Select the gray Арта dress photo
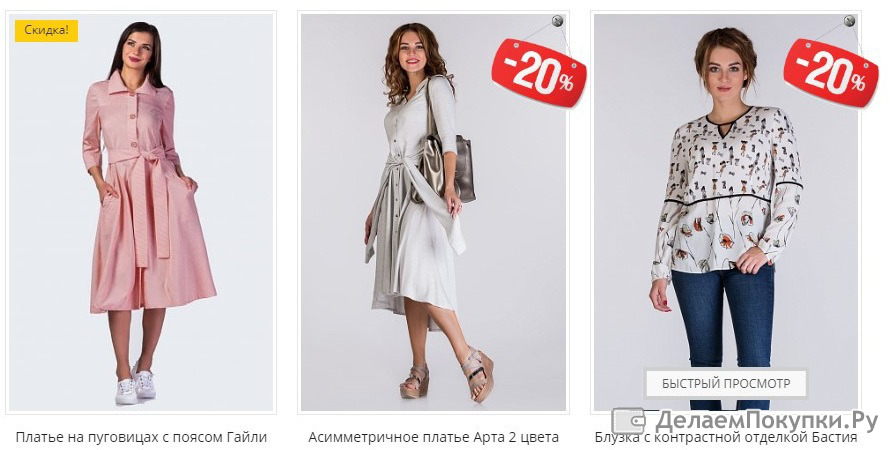892x450 pixels. [x=433, y=212]
